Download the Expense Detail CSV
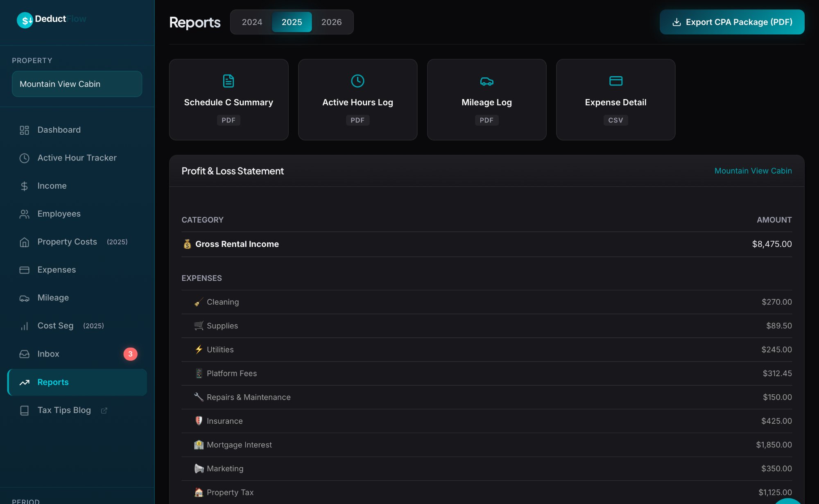The width and height of the screenshot is (819, 504). (615, 99)
